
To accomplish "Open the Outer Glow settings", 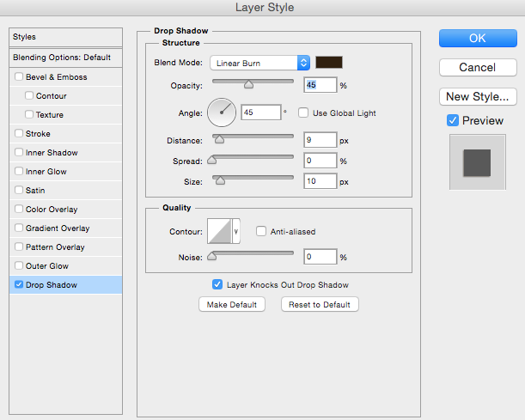I will click(x=47, y=266).
